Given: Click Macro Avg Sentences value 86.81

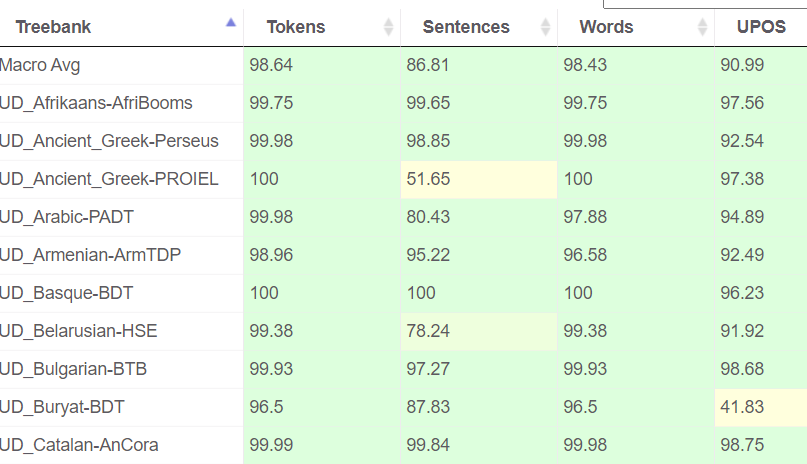Looking at the screenshot, I should [x=428, y=65].
